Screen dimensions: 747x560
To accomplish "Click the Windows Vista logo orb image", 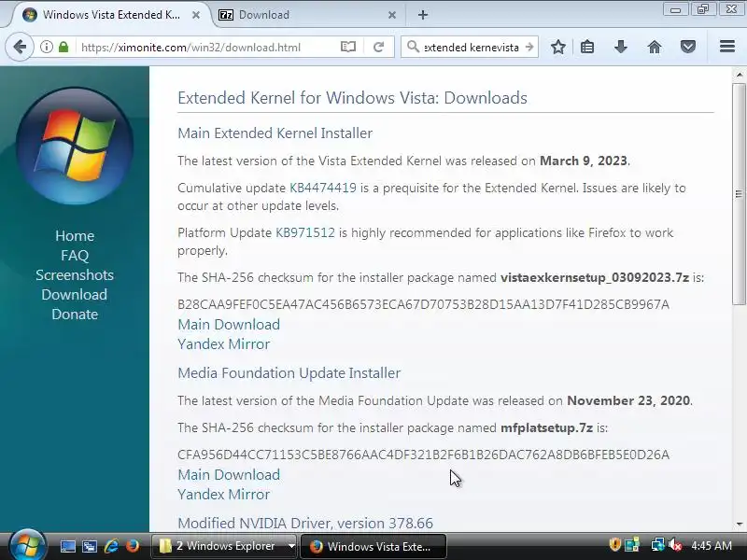I will [x=75, y=147].
